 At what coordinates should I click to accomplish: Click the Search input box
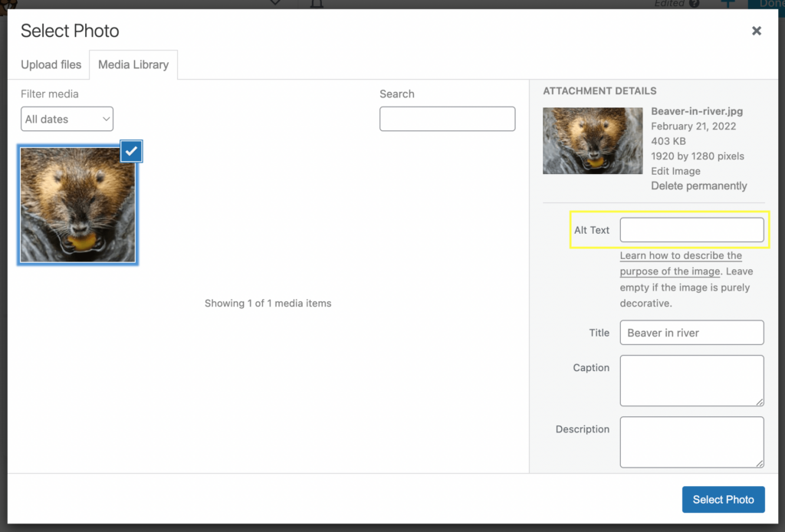(x=447, y=119)
